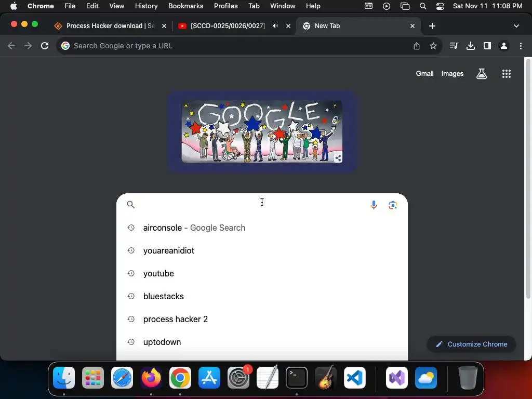The image size is (532, 399).
Task: Open Chrome downloads icon
Action: click(471, 46)
